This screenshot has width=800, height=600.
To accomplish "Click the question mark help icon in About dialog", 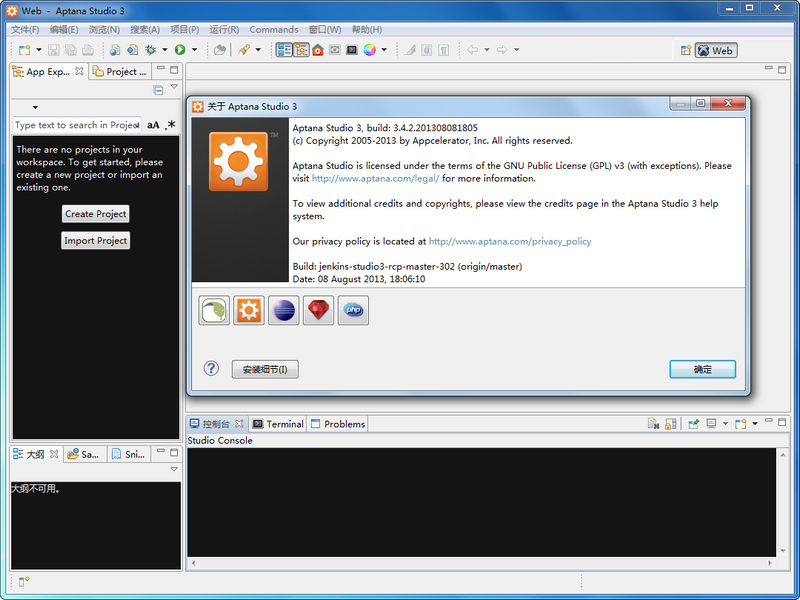I will 211,369.
